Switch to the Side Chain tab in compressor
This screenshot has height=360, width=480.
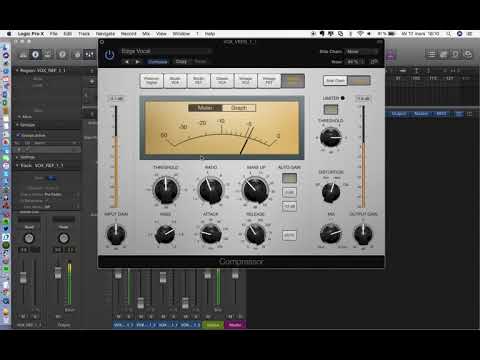(x=335, y=81)
